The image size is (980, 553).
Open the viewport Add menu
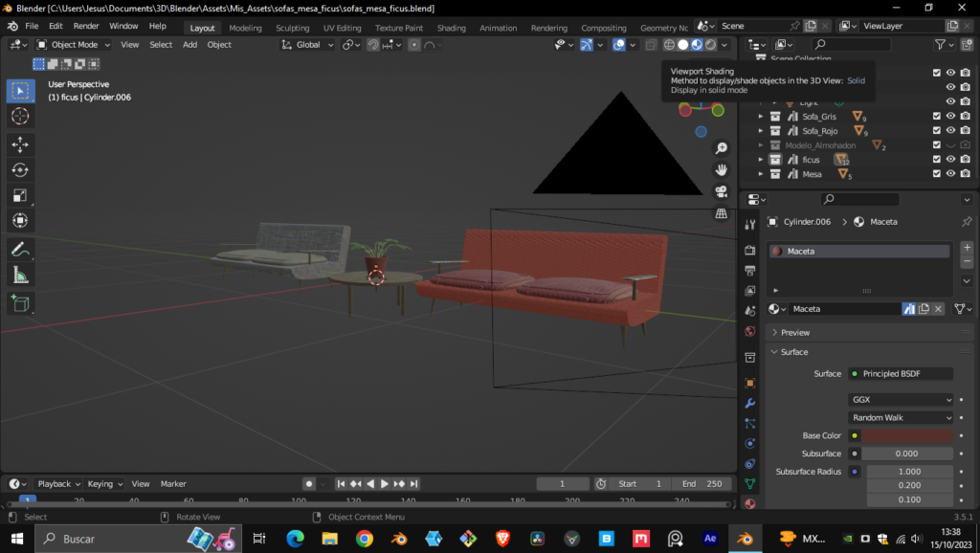(x=190, y=44)
